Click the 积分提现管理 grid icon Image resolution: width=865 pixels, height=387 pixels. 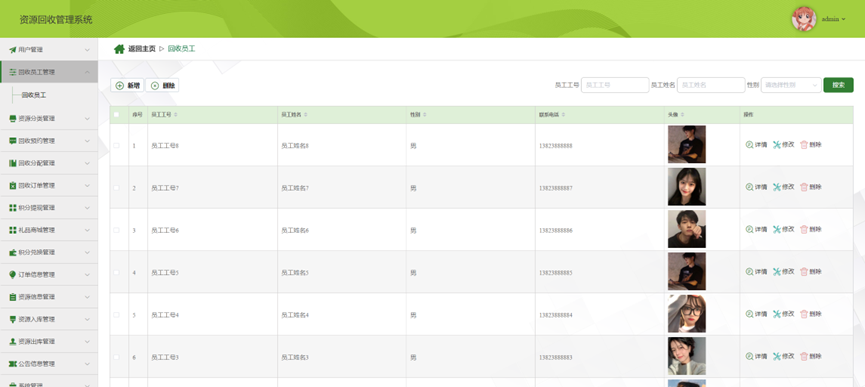[13, 208]
